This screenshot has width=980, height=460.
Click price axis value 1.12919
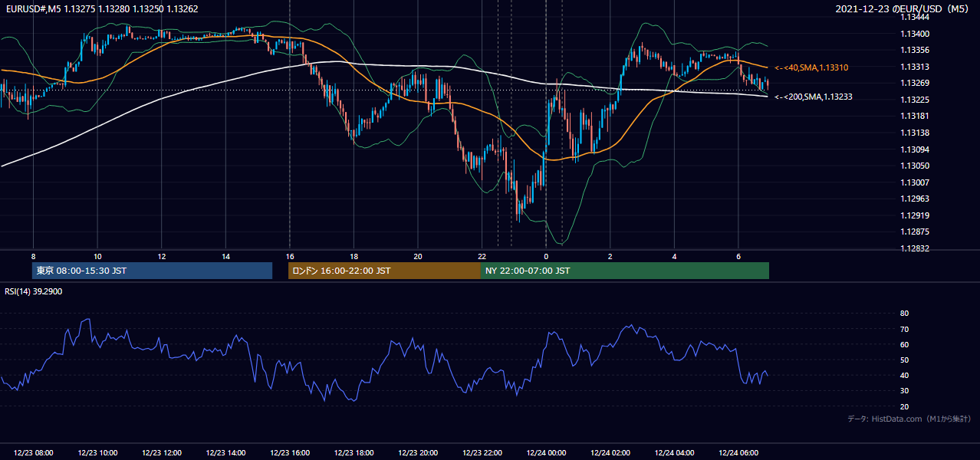coord(915,215)
